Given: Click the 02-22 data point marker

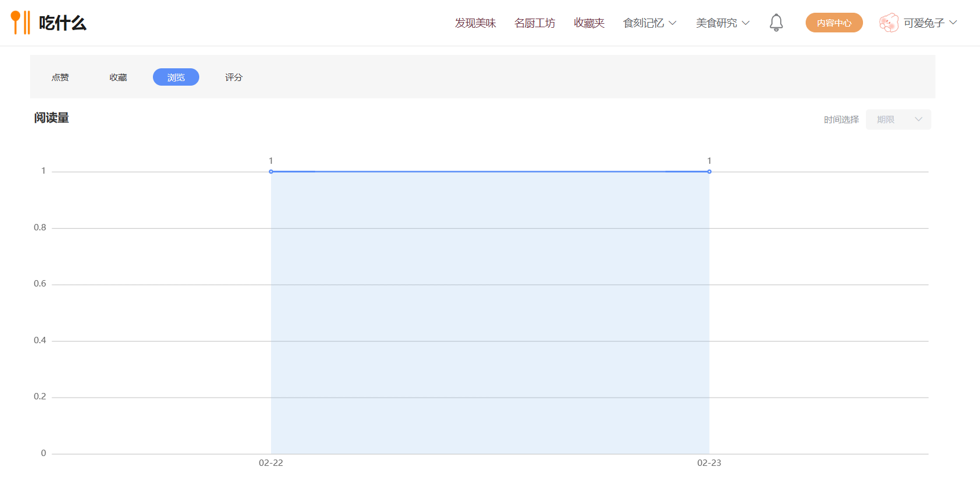Looking at the screenshot, I should click(x=271, y=171).
